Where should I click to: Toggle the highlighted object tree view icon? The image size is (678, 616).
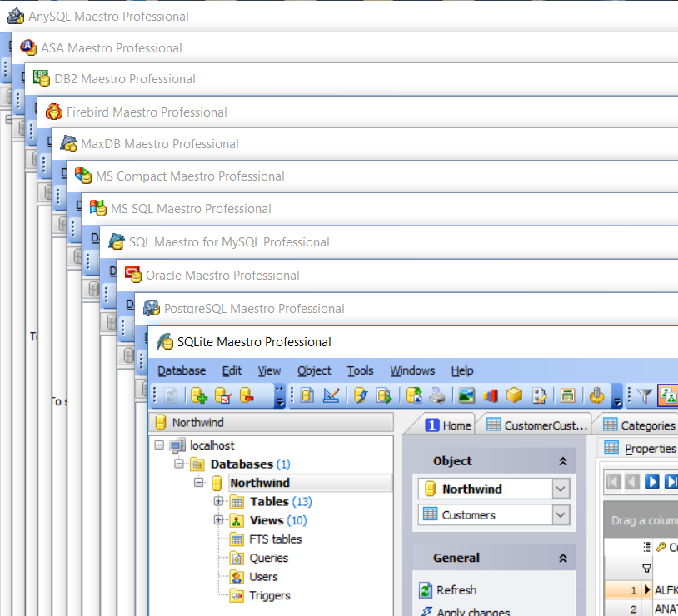point(669,395)
